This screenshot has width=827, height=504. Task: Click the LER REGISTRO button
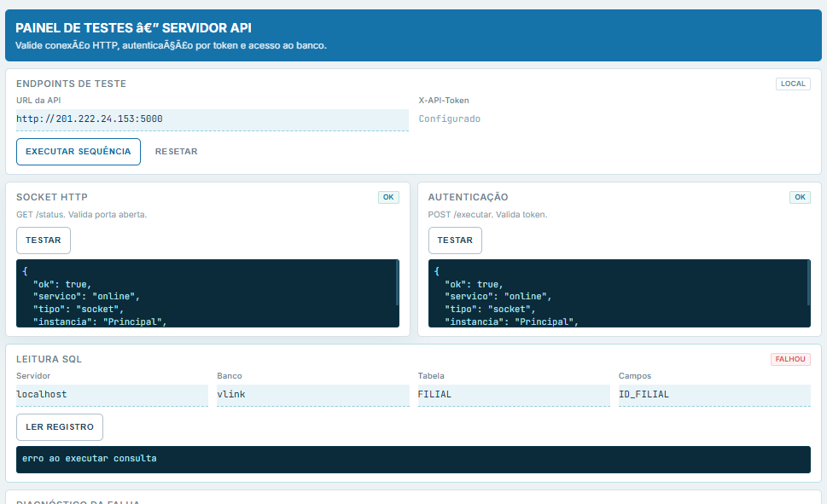pos(60,427)
